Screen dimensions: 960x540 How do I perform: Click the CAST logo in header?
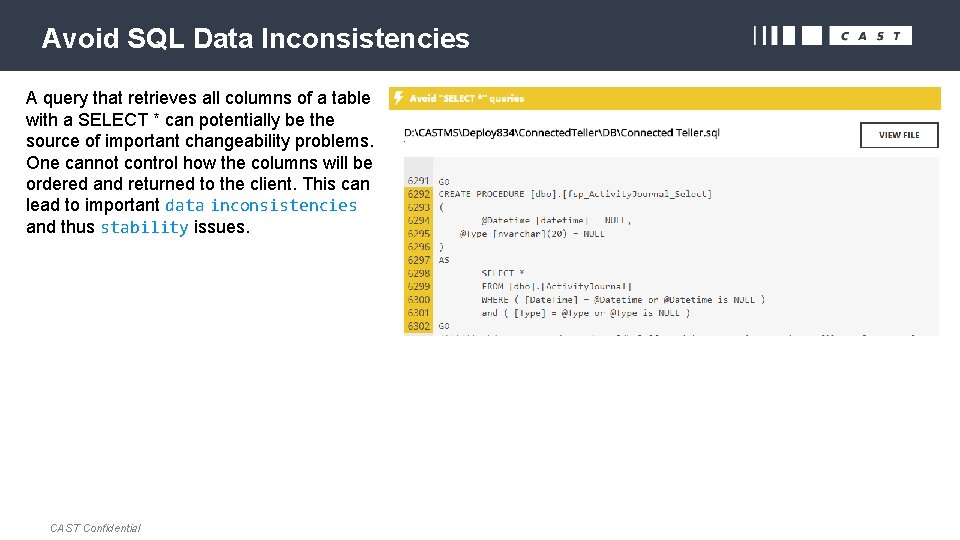point(869,36)
